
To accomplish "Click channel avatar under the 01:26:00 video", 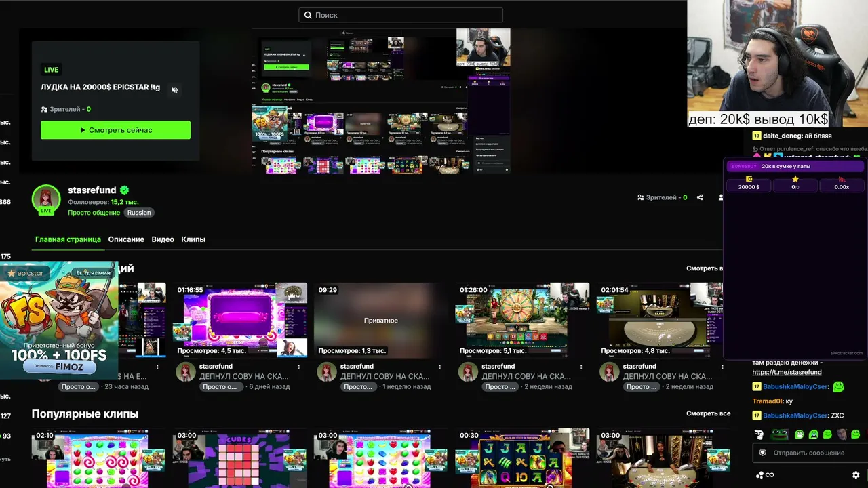I will coord(468,371).
